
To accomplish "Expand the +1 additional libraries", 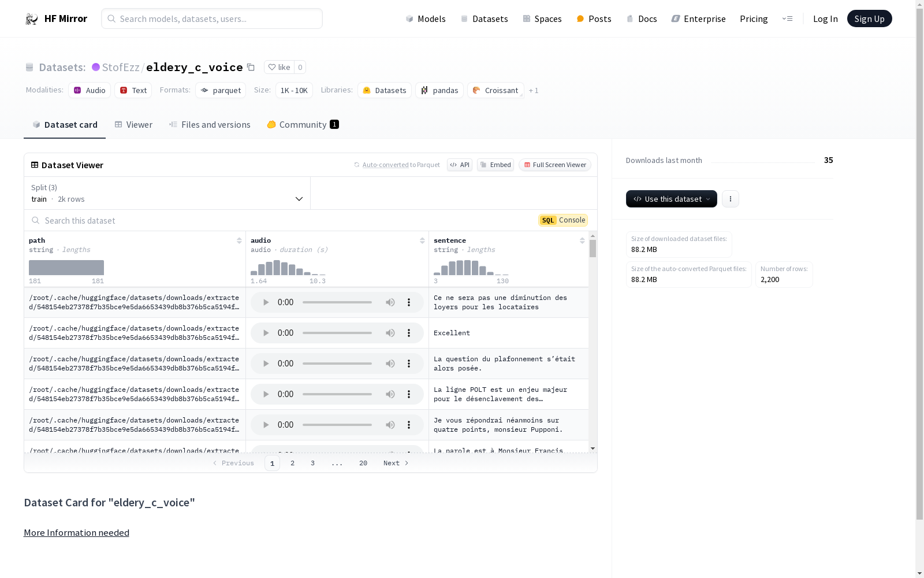I will [534, 91].
